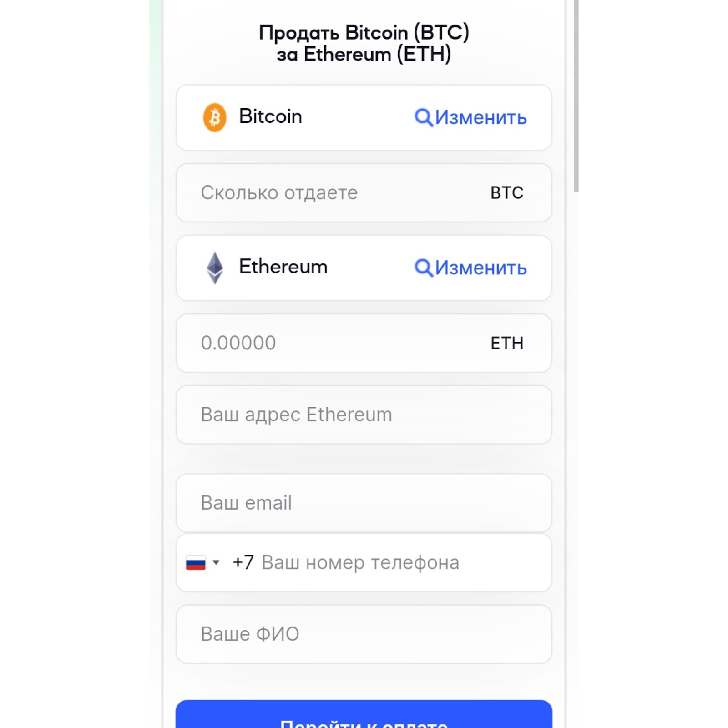Click the magnifier icon in Ethereum row

click(424, 268)
